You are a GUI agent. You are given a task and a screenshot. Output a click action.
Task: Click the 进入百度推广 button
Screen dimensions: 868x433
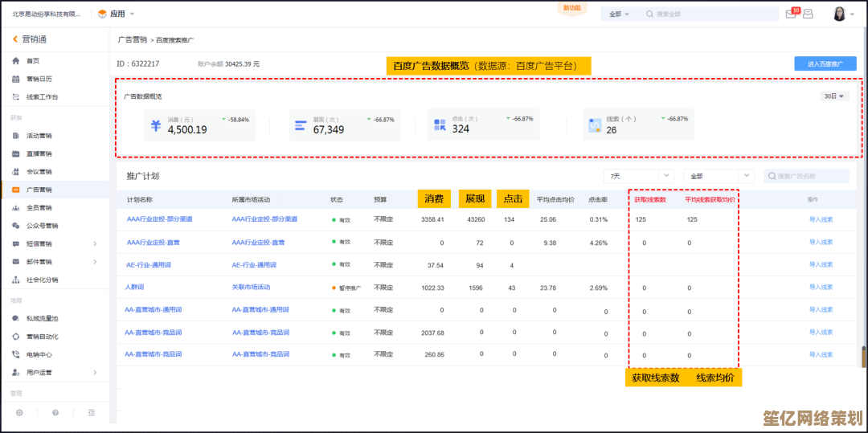[825, 63]
